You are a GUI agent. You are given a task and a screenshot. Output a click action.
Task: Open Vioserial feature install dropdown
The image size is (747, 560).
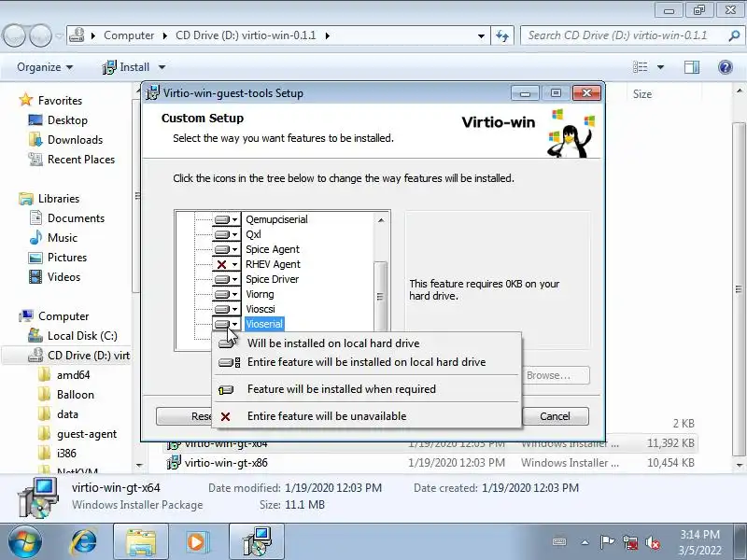(226, 324)
